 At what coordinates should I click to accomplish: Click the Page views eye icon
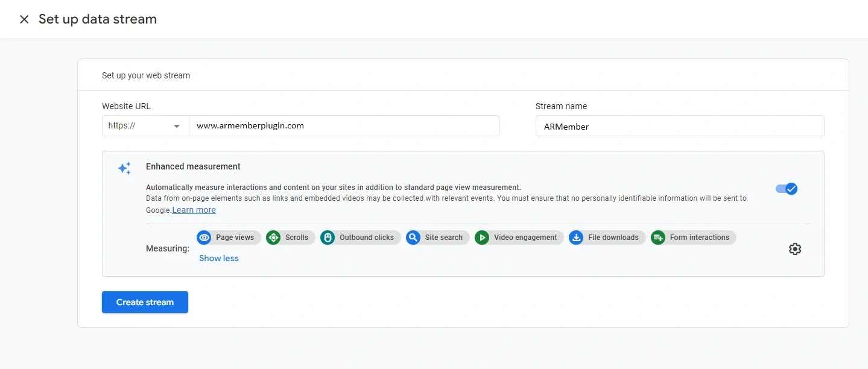pos(204,238)
